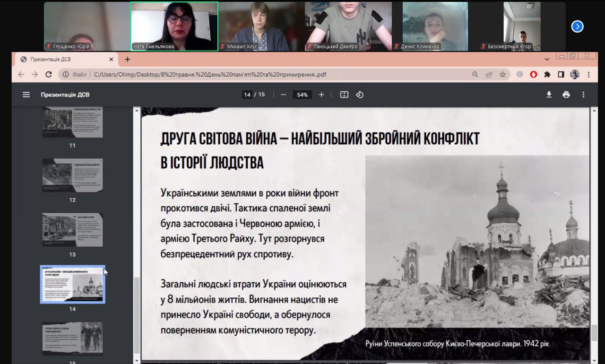Image resolution: width=605 pixels, height=364 pixels.
Task: Print the PDF document
Action: (566, 95)
